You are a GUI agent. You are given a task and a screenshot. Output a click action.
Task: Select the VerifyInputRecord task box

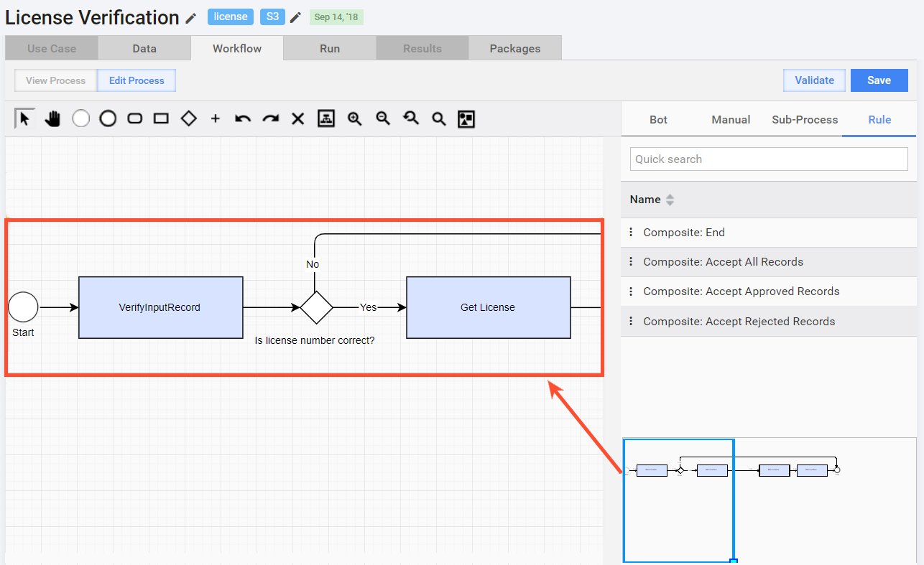[x=160, y=307]
